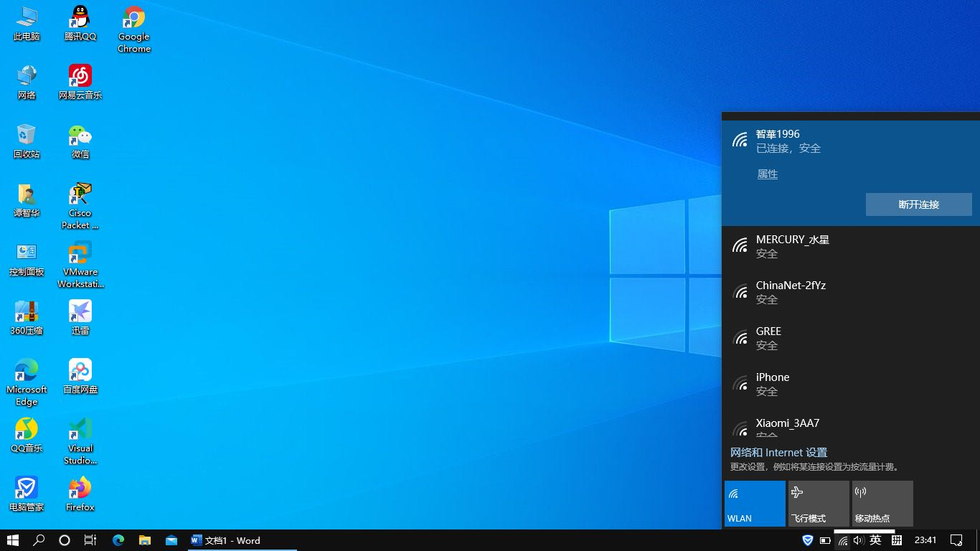Open File Explorer from taskbar

[145, 540]
